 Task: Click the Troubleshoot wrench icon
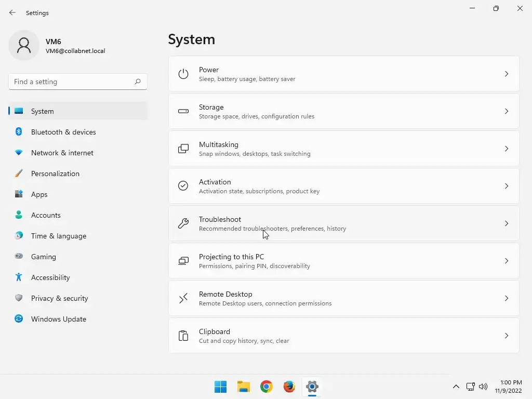[x=183, y=223]
